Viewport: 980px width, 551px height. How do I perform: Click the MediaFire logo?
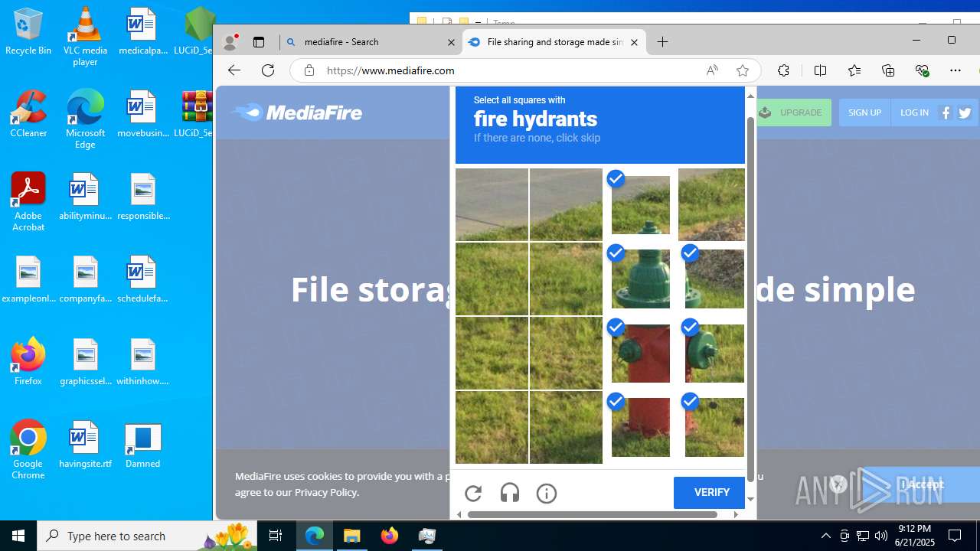[x=296, y=112]
